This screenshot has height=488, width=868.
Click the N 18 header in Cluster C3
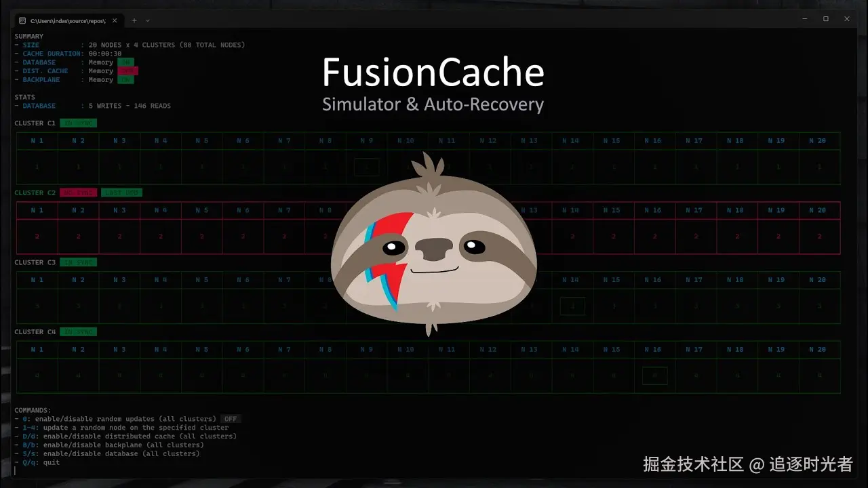738,280
